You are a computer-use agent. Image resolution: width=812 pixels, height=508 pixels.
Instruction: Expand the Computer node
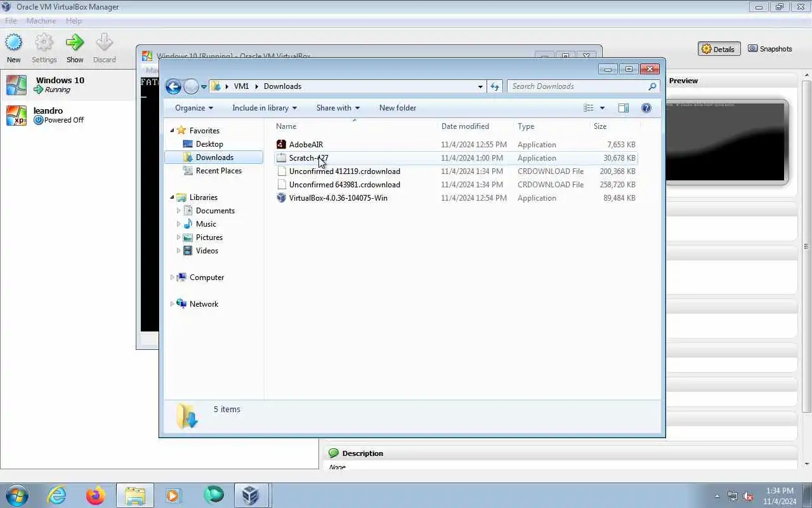172,277
